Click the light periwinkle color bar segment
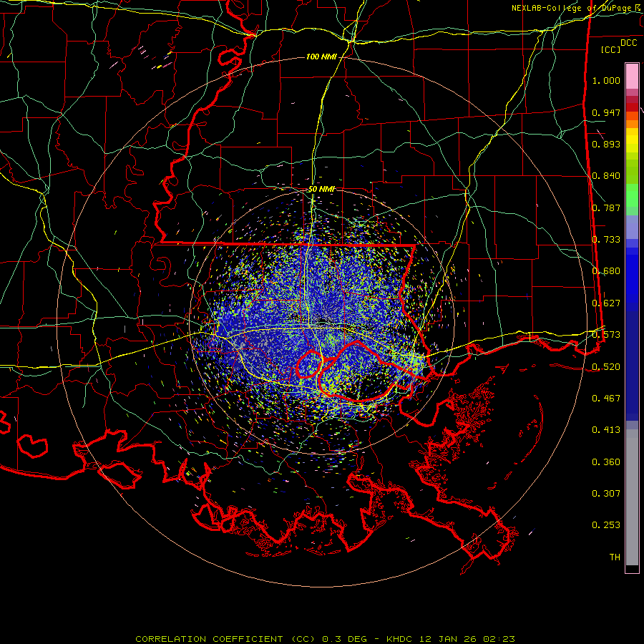 [x=632, y=227]
